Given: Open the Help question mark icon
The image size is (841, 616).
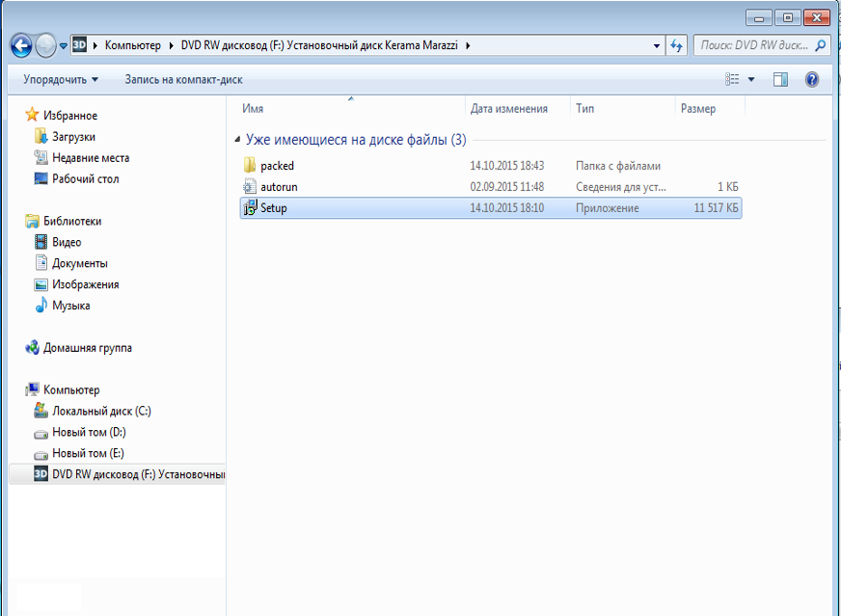Looking at the screenshot, I should (812, 80).
